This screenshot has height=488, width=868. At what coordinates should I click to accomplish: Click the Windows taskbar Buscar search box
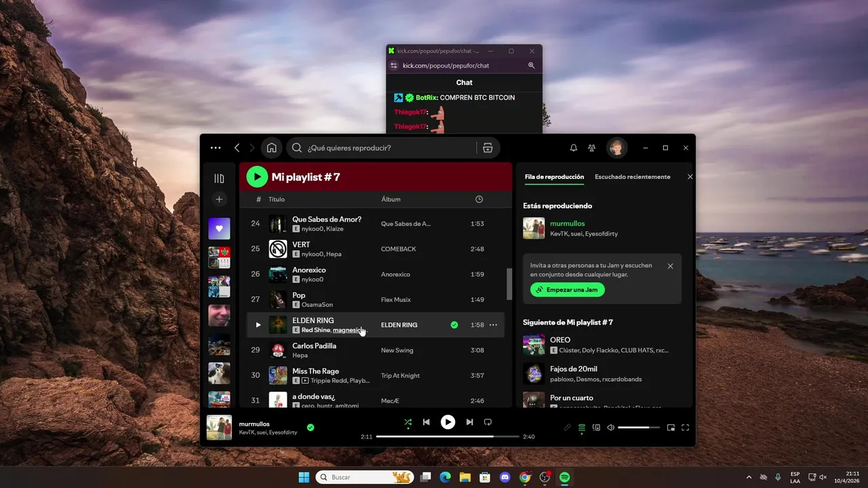click(365, 477)
